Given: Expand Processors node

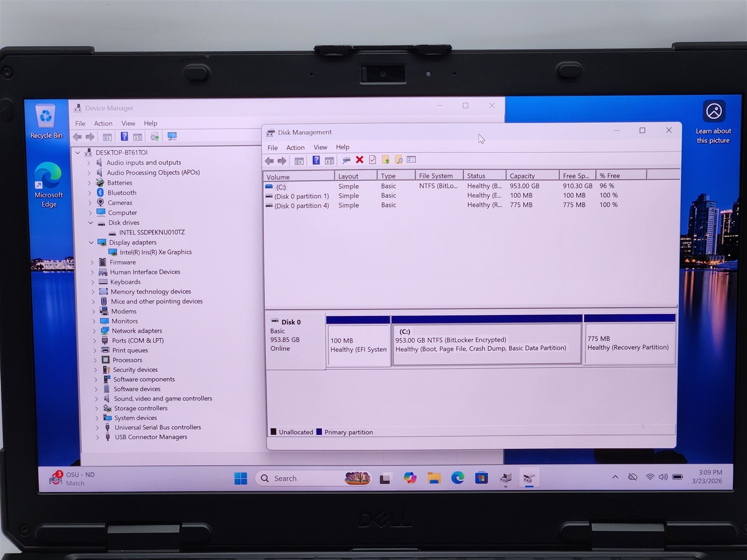Looking at the screenshot, I should click(x=95, y=360).
